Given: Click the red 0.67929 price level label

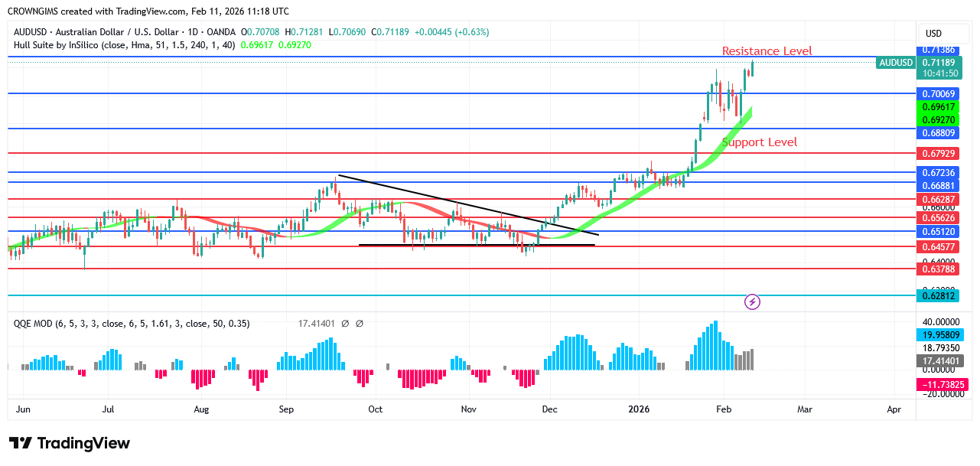Looking at the screenshot, I should (938, 154).
